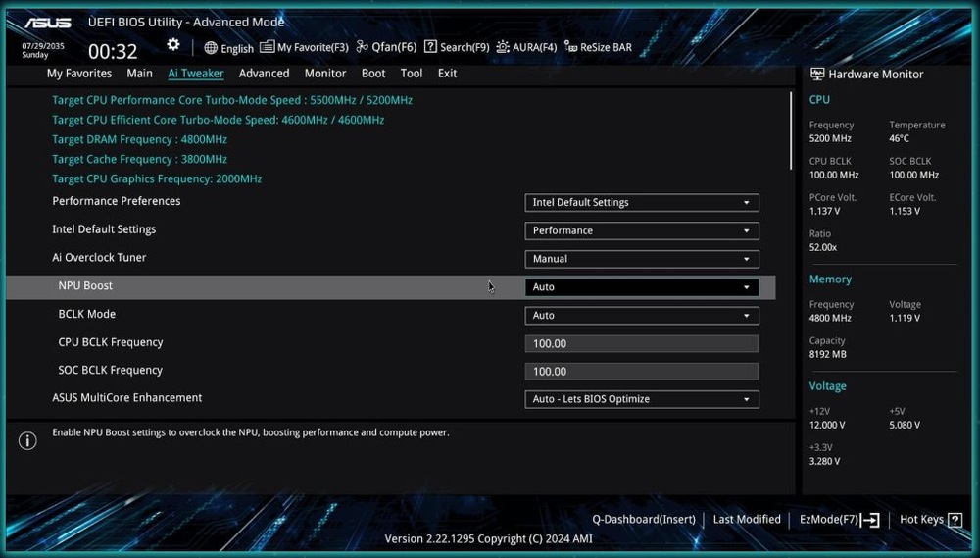Image resolution: width=980 pixels, height=558 pixels.
Task: Open the Hot Keys question mark icon
Action: (955, 520)
